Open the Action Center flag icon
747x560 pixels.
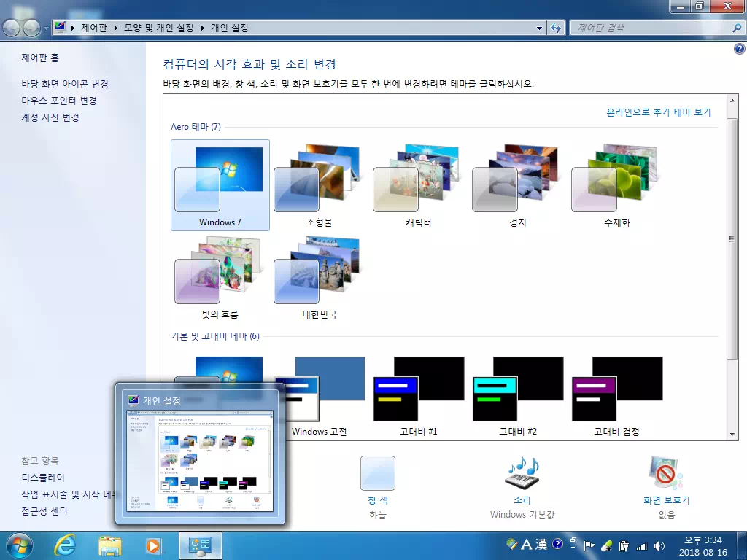(589, 545)
